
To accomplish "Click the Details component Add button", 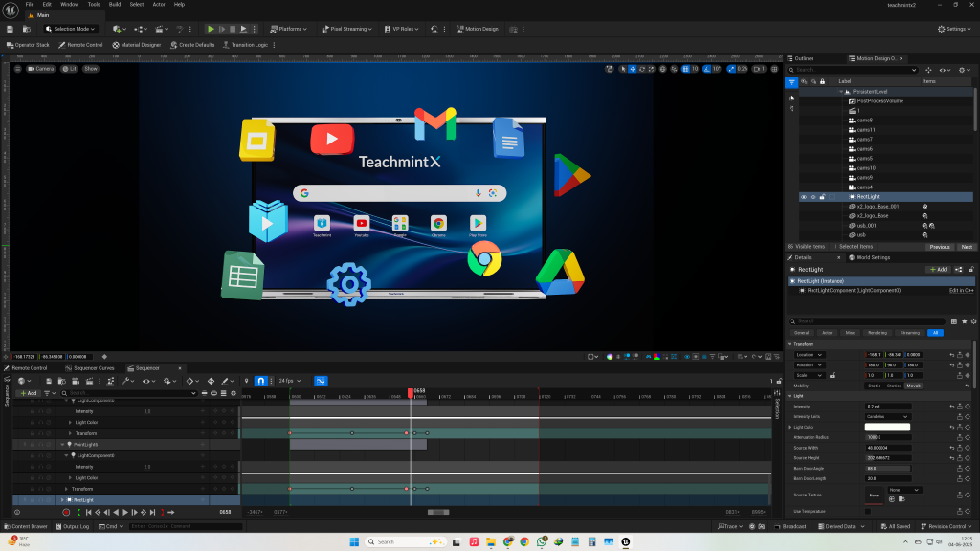I will pos(938,270).
